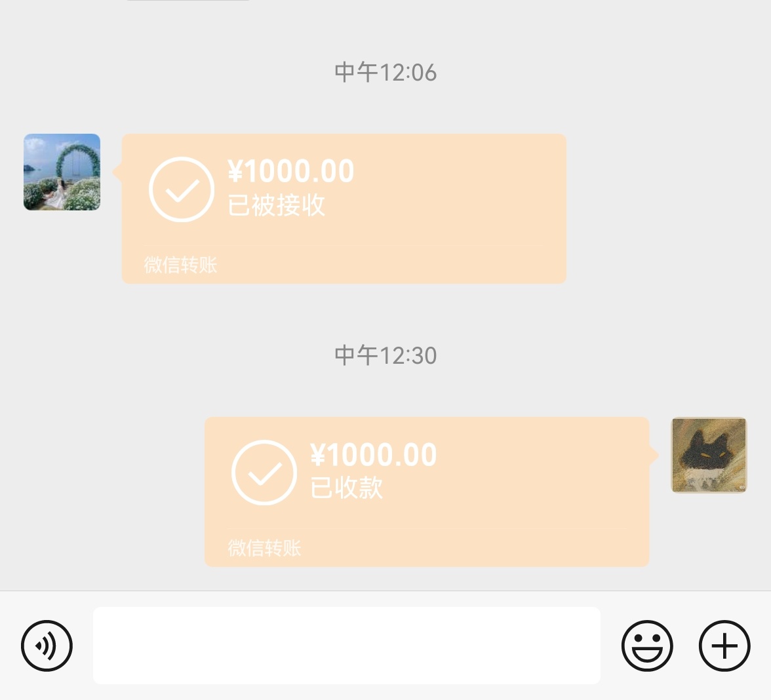The height and width of the screenshot is (700, 771).
Task: Tap the 中午12:06 timestamp
Action: (x=385, y=73)
